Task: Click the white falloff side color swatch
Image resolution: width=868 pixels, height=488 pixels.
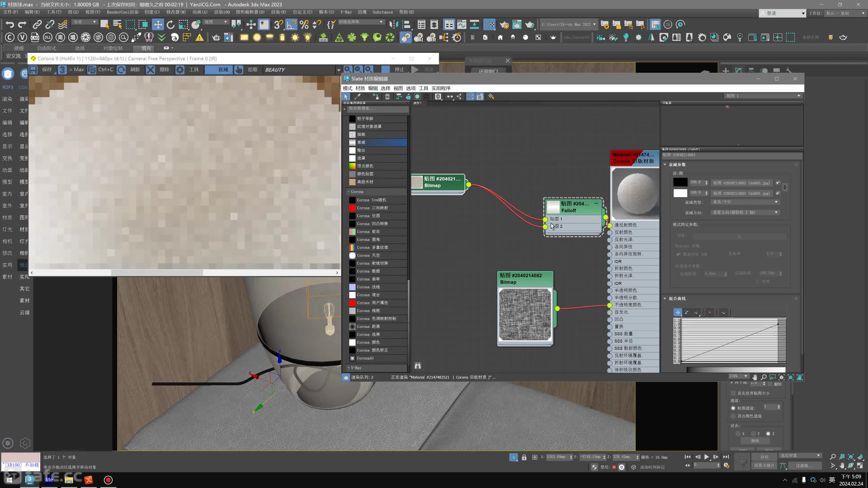Action: 680,193
